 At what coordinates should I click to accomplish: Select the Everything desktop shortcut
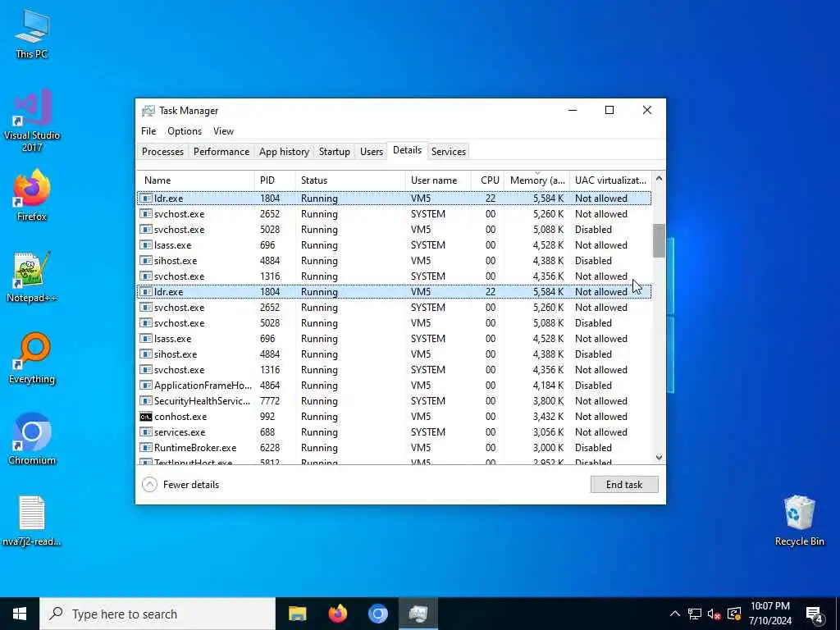32,358
